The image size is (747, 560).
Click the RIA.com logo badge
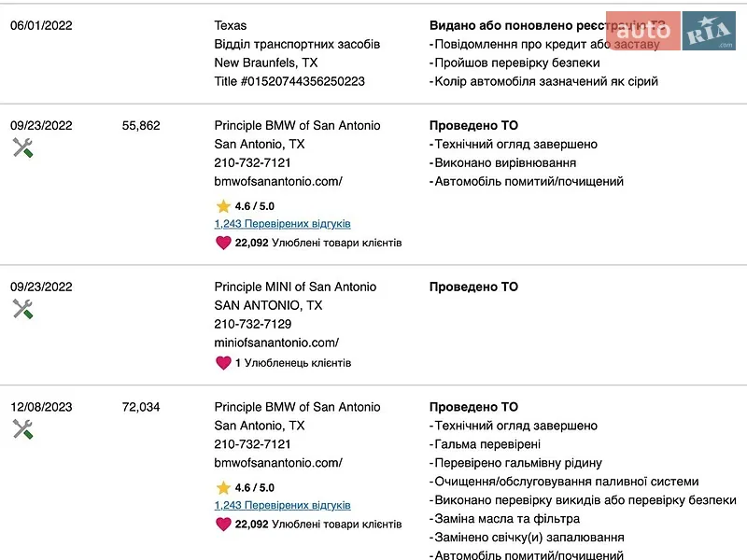tap(709, 31)
